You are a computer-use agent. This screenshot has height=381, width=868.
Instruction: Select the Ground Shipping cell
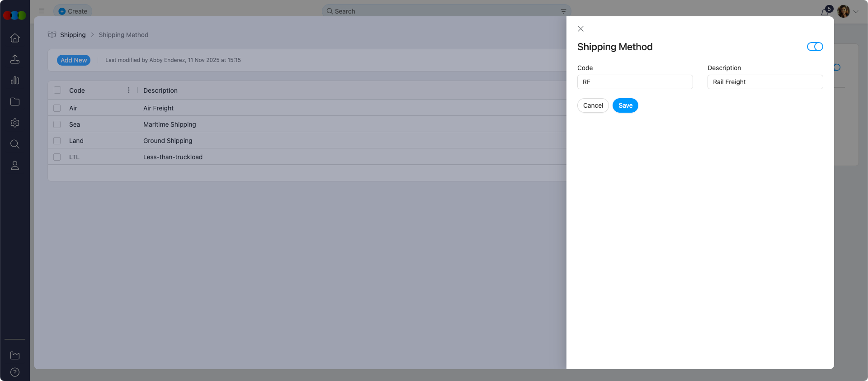point(168,141)
